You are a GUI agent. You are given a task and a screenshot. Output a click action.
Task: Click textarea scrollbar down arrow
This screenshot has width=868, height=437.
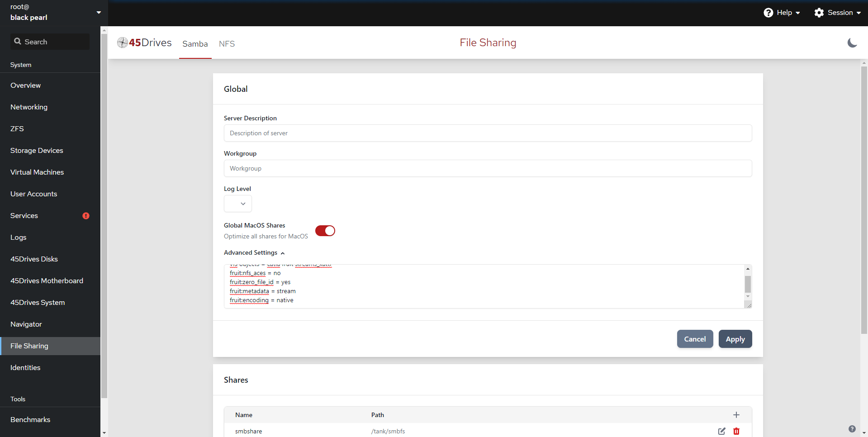[748, 297]
